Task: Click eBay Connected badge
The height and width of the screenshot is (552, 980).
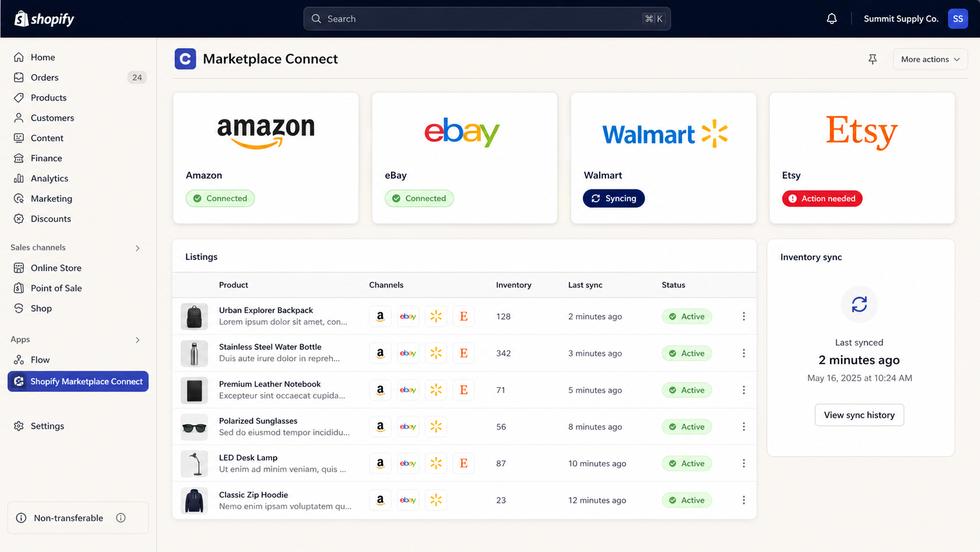Action: point(419,198)
